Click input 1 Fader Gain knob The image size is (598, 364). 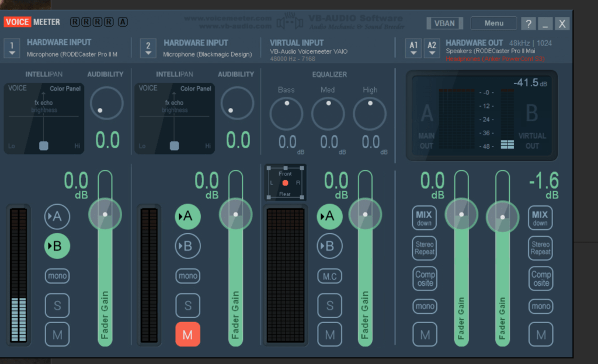105,214
